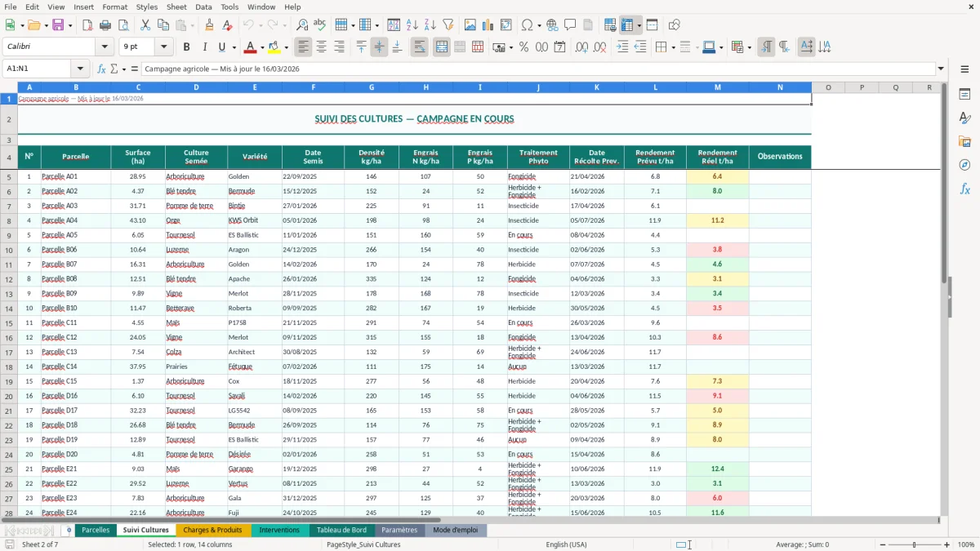Open the Font Size dropdown

click(163, 47)
